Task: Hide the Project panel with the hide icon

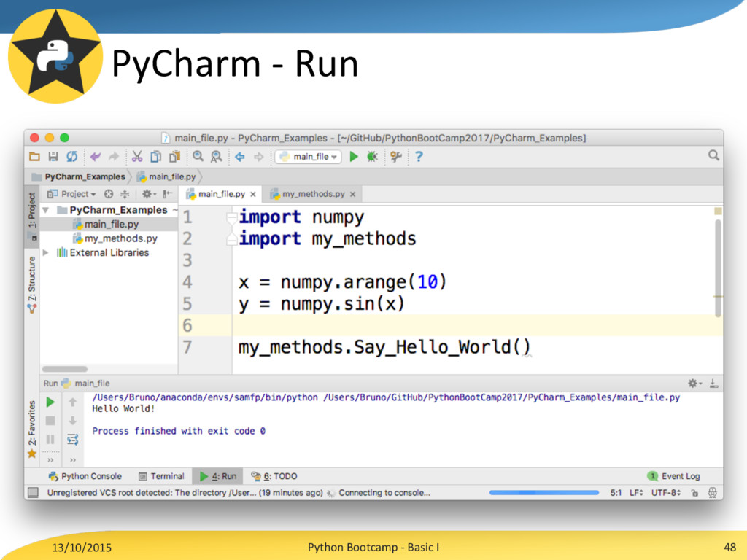Action: pyautogui.click(x=167, y=194)
